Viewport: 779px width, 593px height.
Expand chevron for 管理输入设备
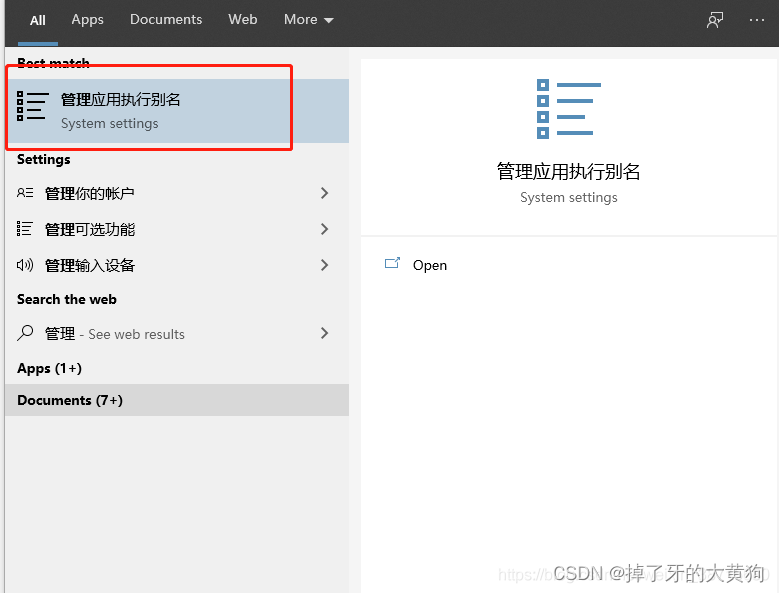(x=324, y=265)
